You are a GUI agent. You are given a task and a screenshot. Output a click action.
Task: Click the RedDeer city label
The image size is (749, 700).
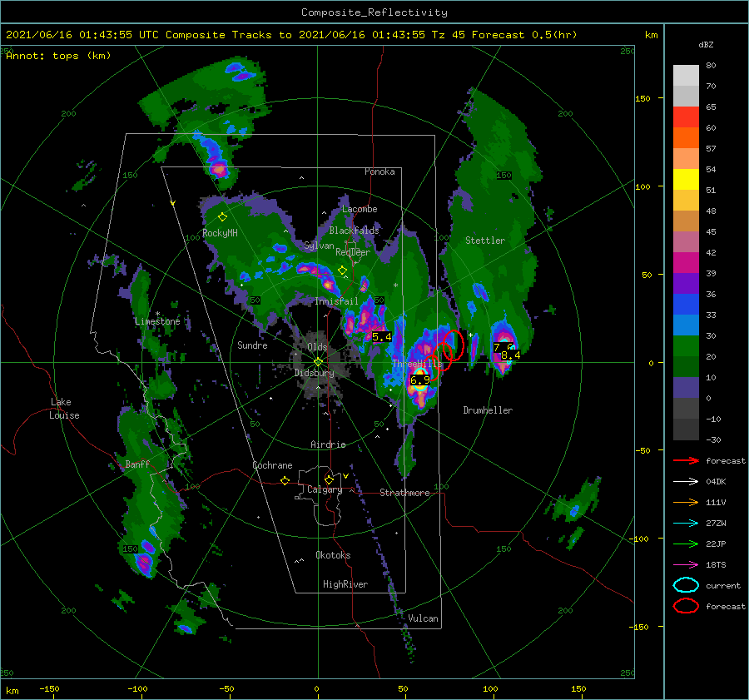tap(353, 252)
